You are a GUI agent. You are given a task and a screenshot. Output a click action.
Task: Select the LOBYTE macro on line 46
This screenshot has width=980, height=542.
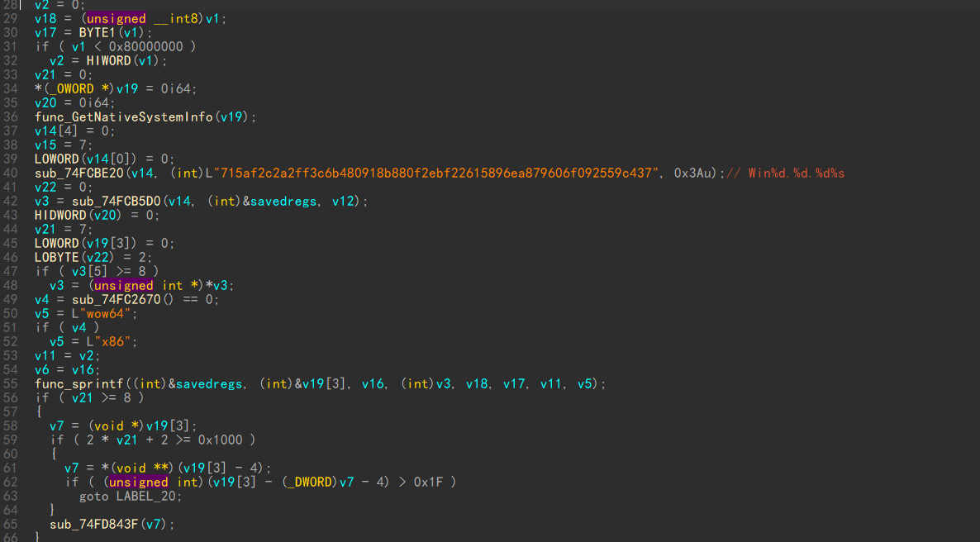[x=57, y=257]
